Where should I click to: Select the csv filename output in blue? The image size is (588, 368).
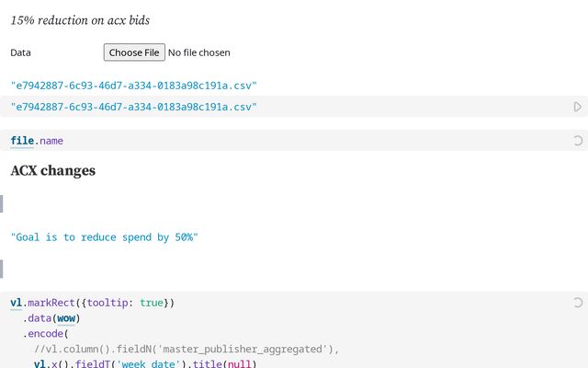click(x=133, y=86)
